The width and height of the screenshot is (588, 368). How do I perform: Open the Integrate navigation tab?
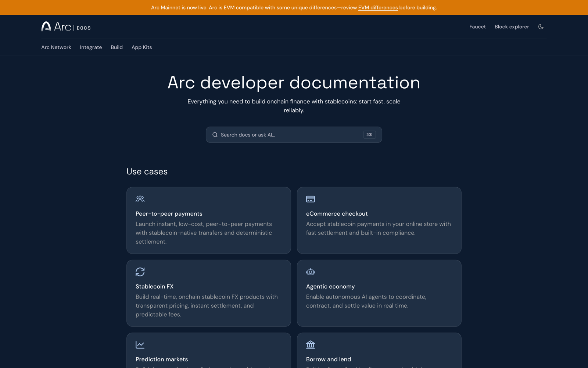click(91, 47)
